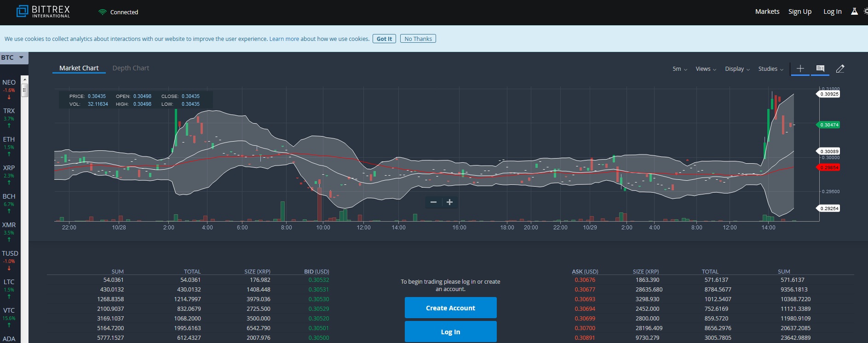This screenshot has width=868, height=343.
Task: Click ask price 0.30694
Action: pyautogui.click(x=585, y=309)
